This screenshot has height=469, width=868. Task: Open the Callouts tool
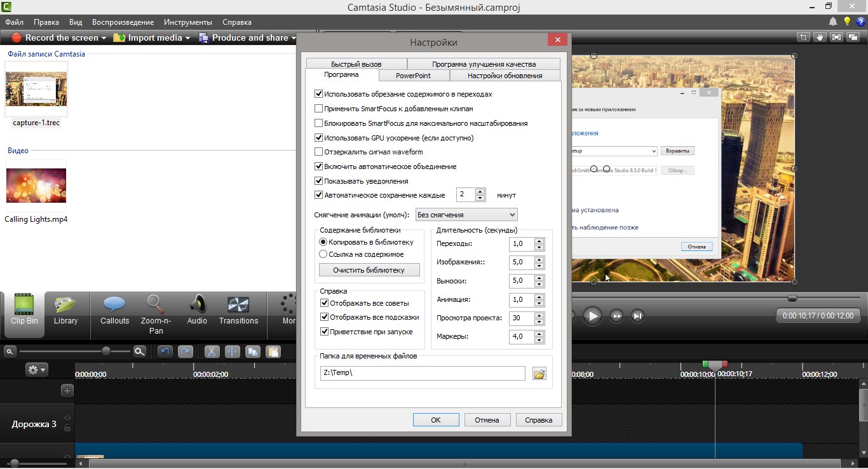(114, 310)
